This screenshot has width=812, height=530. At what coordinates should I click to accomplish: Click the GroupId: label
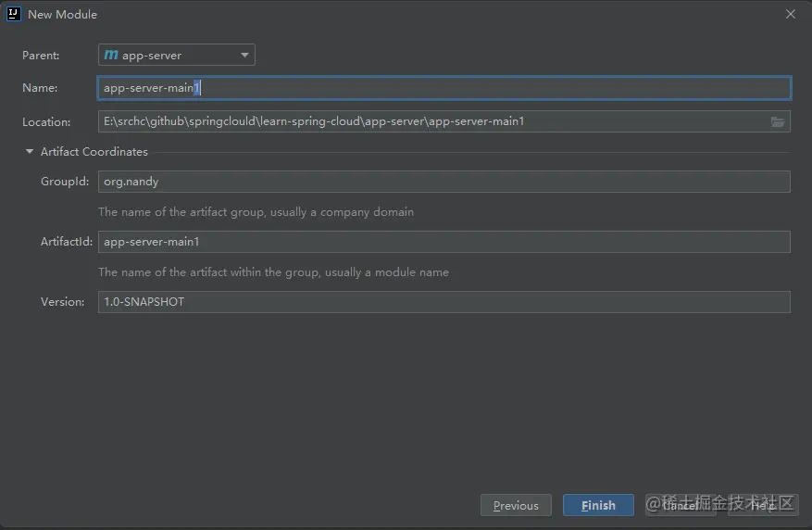(65, 182)
